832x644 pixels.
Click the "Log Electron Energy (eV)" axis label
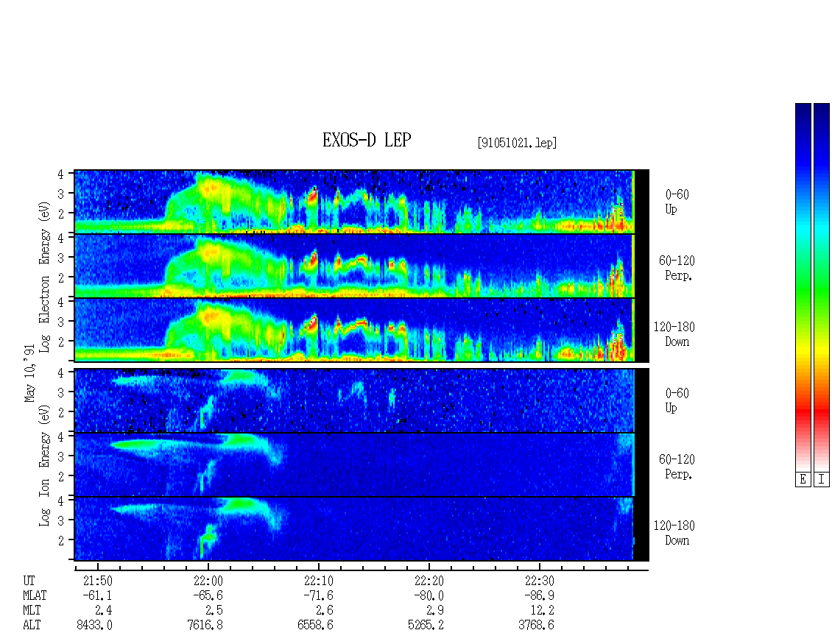[x=44, y=277]
